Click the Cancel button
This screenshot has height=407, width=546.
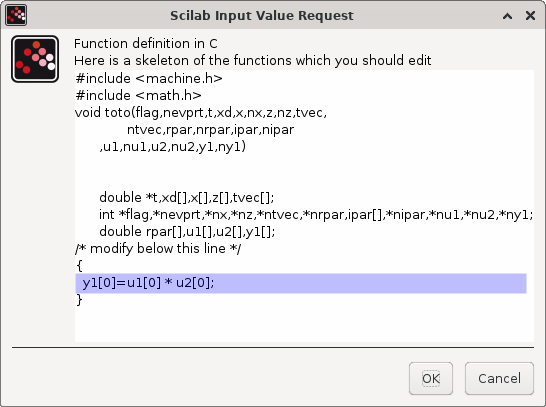click(x=499, y=378)
